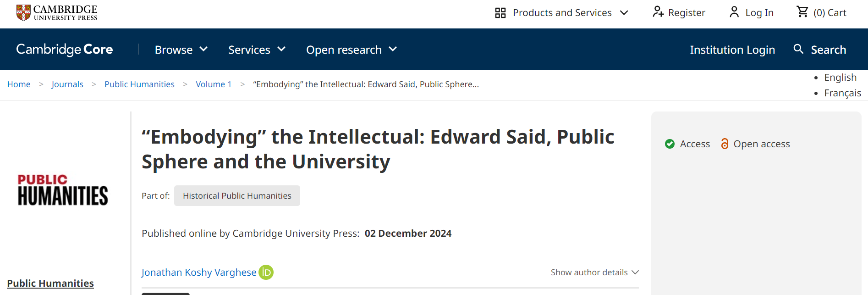Open Jonathan Koshy Varghese author link

[199, 273]
